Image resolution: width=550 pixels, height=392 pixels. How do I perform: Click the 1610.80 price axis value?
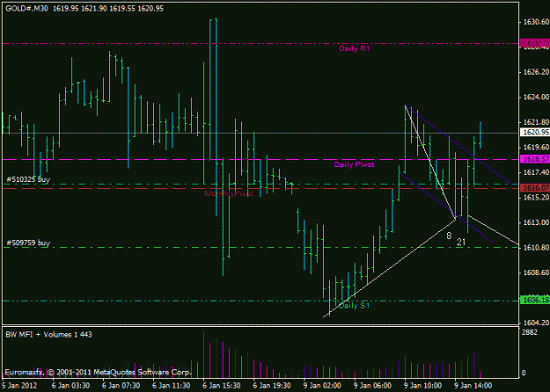tap(536, 248)
